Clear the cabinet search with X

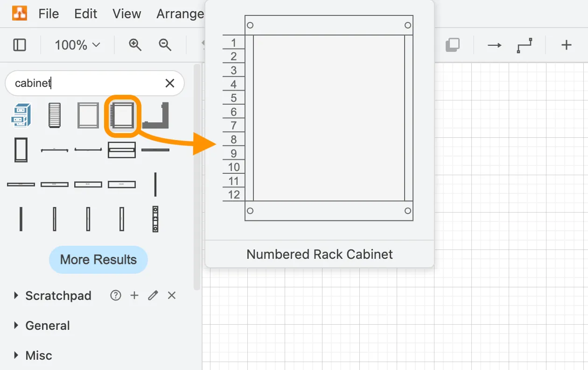[x=170, y=83]
